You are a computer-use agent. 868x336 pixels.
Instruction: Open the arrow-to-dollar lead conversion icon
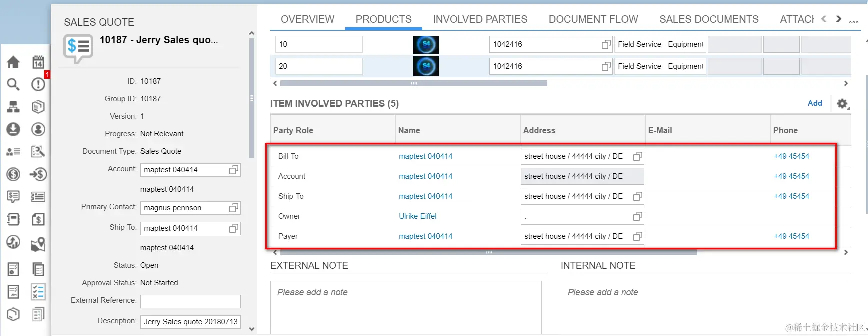pos(38,174)
